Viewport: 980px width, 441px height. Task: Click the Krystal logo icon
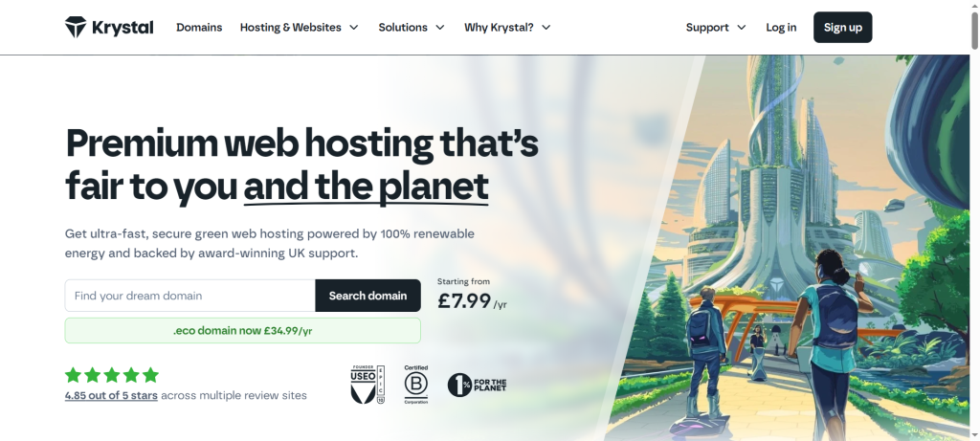point(76,28)
